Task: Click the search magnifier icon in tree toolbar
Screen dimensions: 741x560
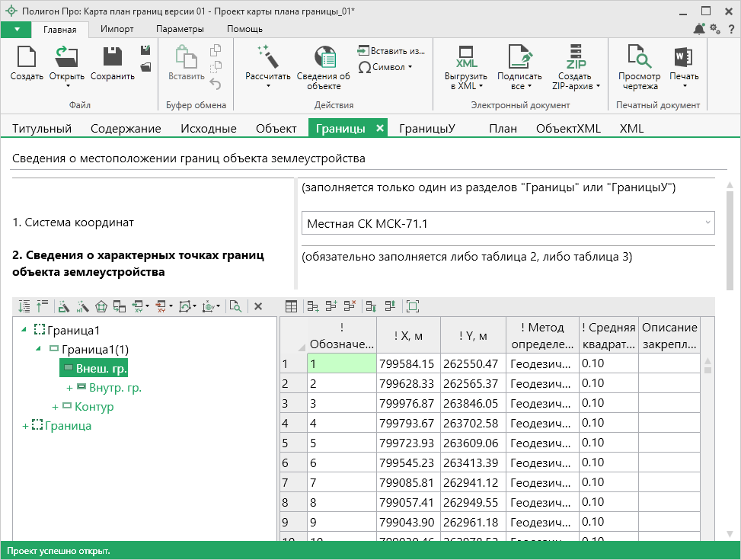Action: (x=236, y=306)
